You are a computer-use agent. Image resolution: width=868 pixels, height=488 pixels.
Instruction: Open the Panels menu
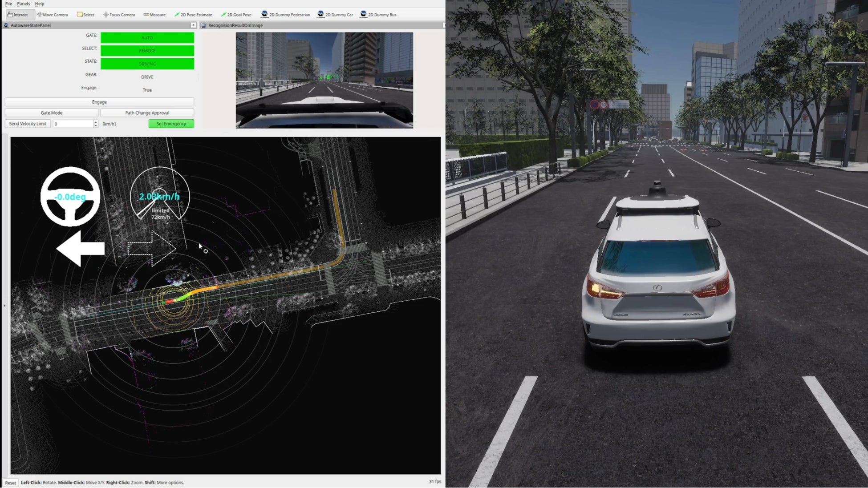[23, 4]
